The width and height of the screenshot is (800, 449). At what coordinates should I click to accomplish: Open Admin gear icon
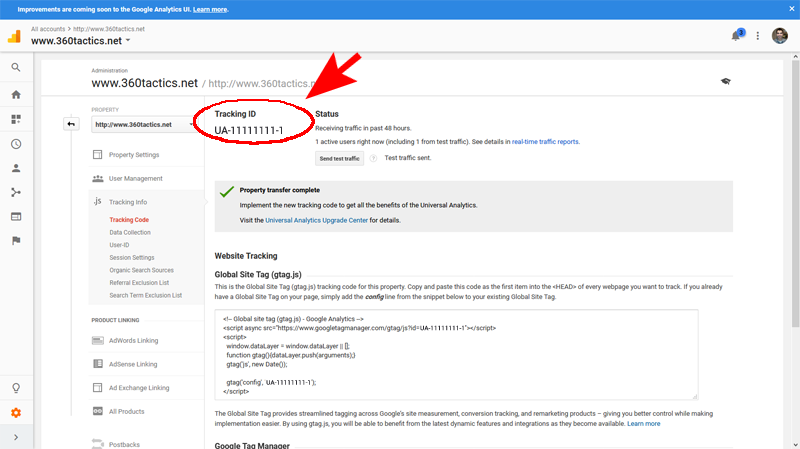pyautogui.click(x=16, y=413)
